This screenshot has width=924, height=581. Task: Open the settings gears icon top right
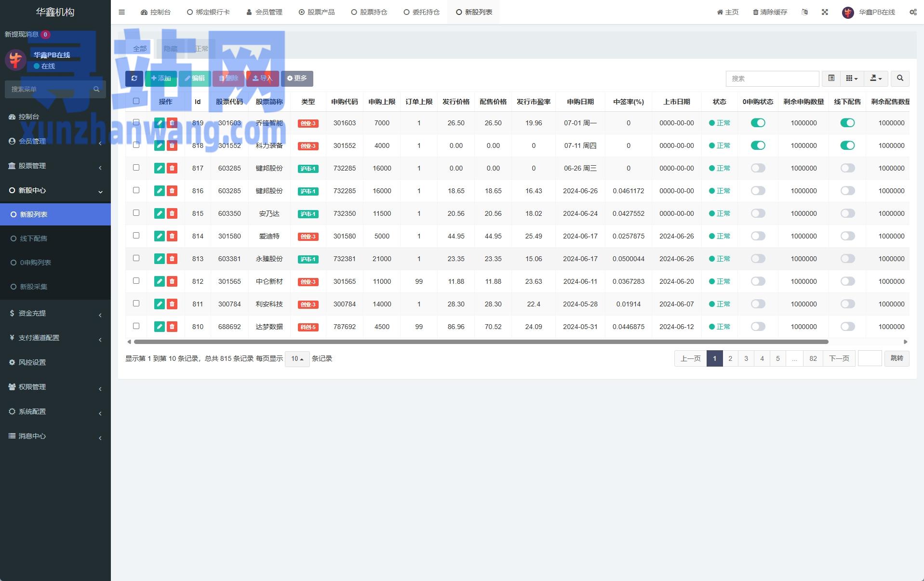click(913, 12)
